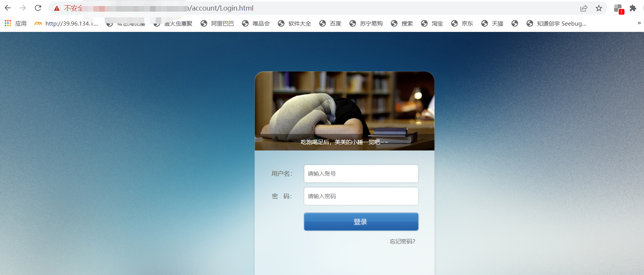Reload the login page

(38, 8)
